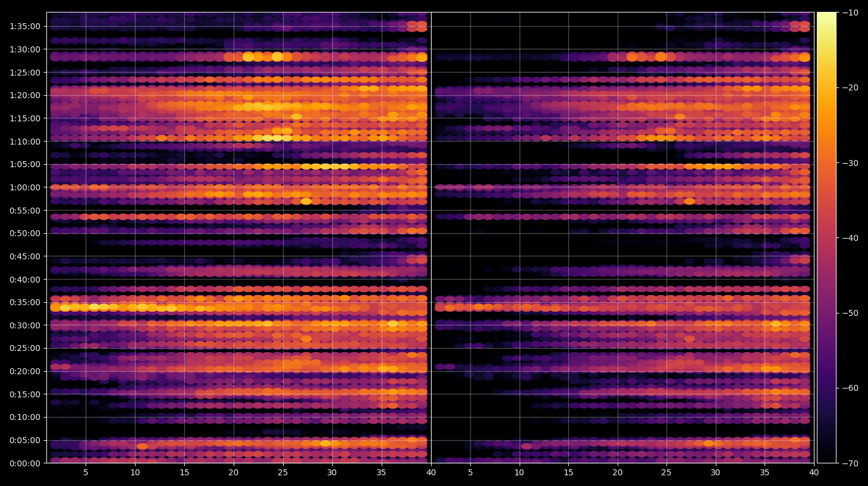
Task: Click the 1:05:00 time axis label
Action: coord(25,164)
